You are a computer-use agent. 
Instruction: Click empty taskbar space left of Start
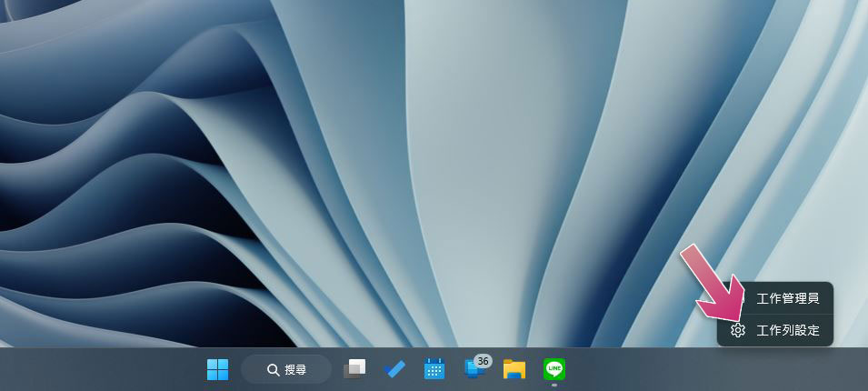coord(100,369)
